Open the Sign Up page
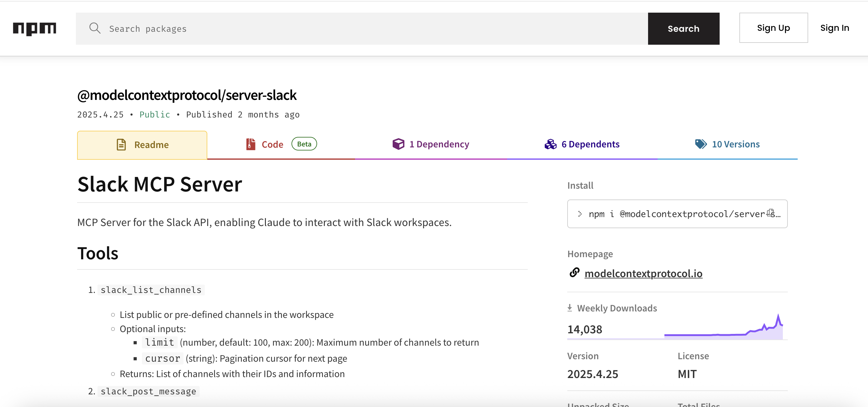 tap(773, 28)
